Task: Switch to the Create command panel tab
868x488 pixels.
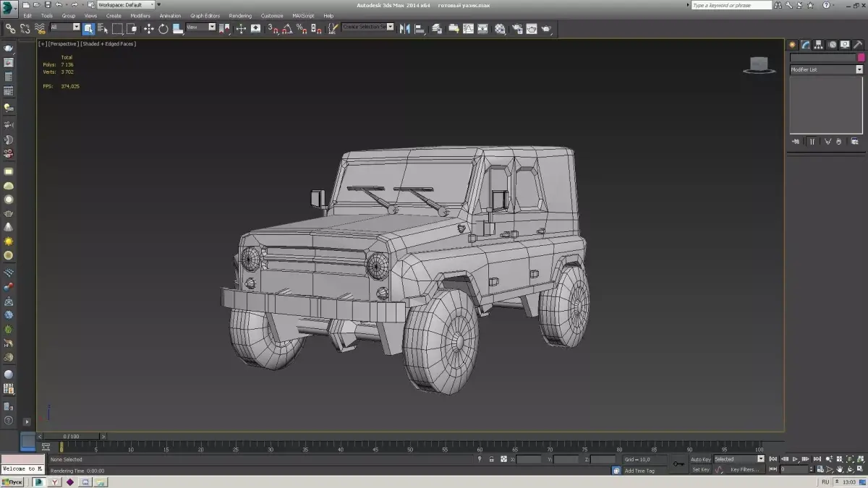Action: pos(793,45)
